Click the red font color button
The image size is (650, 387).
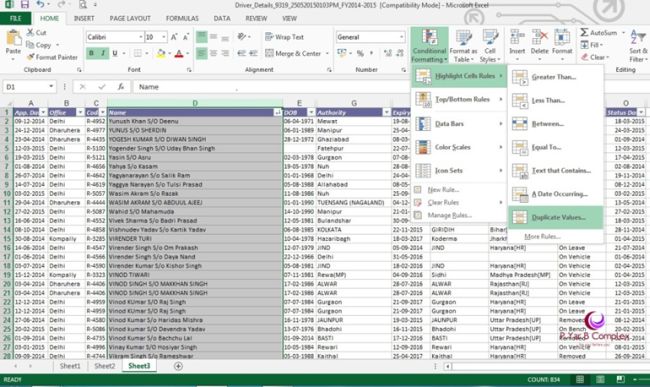179,53
